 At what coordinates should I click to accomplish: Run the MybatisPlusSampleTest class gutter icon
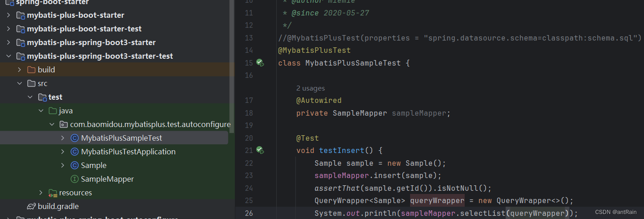pyautogui.click(x=260, y=63)
